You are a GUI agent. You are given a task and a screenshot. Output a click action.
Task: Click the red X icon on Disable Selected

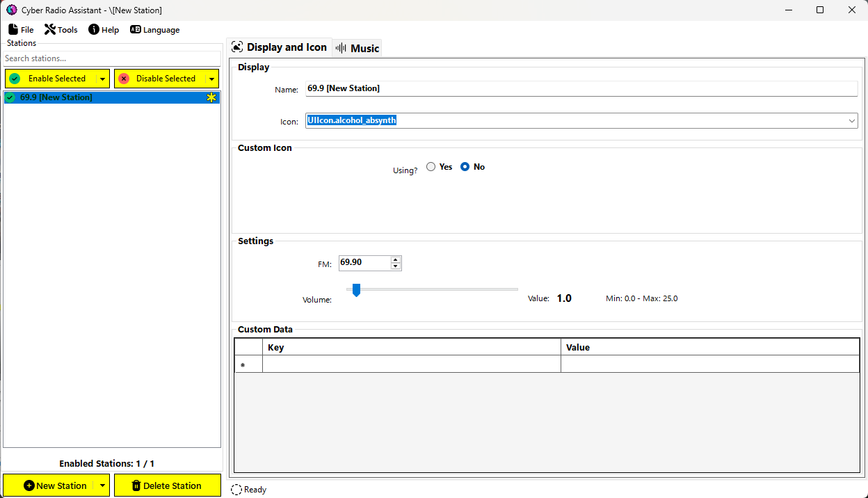pyautogui.click(x=124, y=79)
